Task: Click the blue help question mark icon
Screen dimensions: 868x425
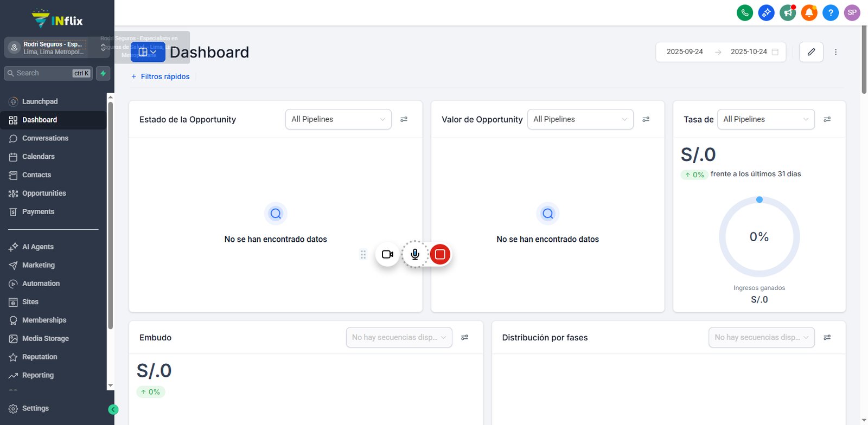Action: point(831,12)
